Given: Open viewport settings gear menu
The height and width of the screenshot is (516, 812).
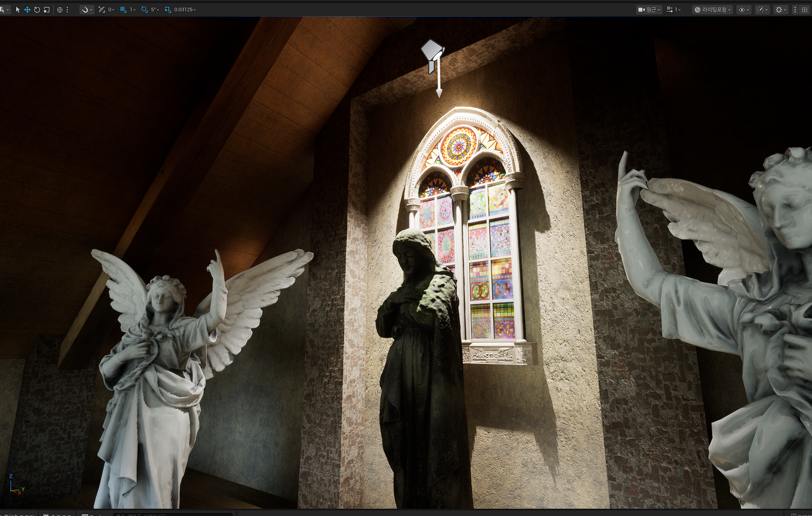Looking at the screenshot, I should (781, 10).
